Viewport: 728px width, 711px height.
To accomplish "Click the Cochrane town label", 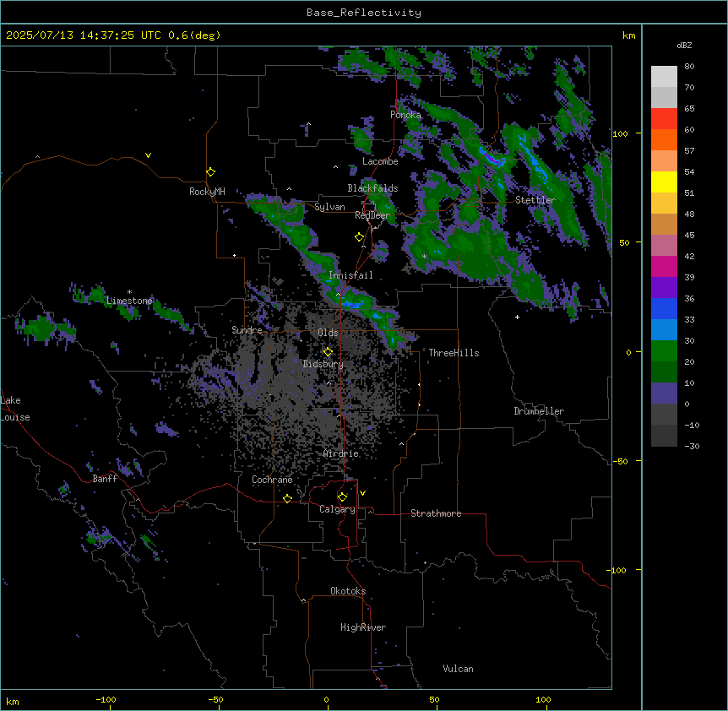I will point(272,480).
